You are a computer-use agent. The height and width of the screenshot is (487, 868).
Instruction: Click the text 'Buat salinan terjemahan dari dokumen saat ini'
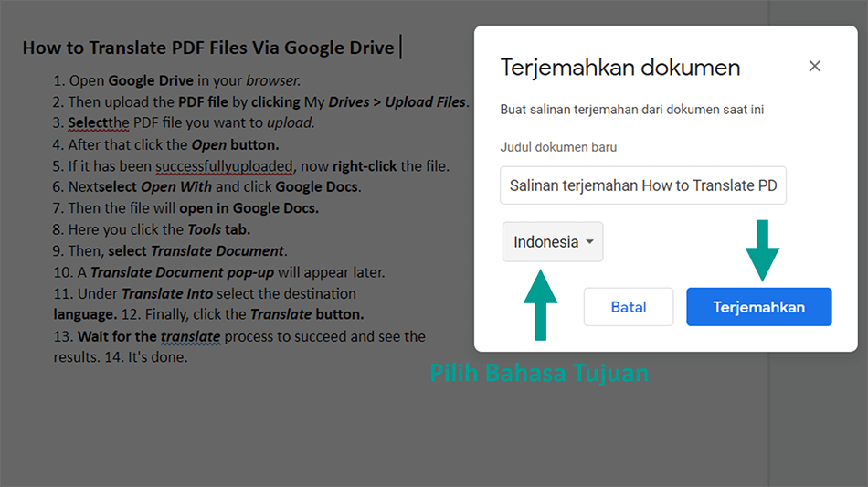(631, 110)
